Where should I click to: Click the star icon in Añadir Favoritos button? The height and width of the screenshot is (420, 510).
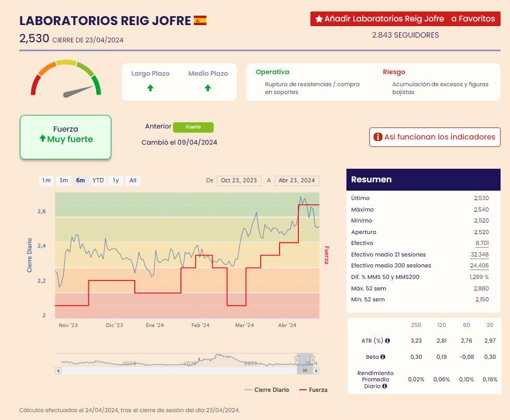[x=319, y=19]
